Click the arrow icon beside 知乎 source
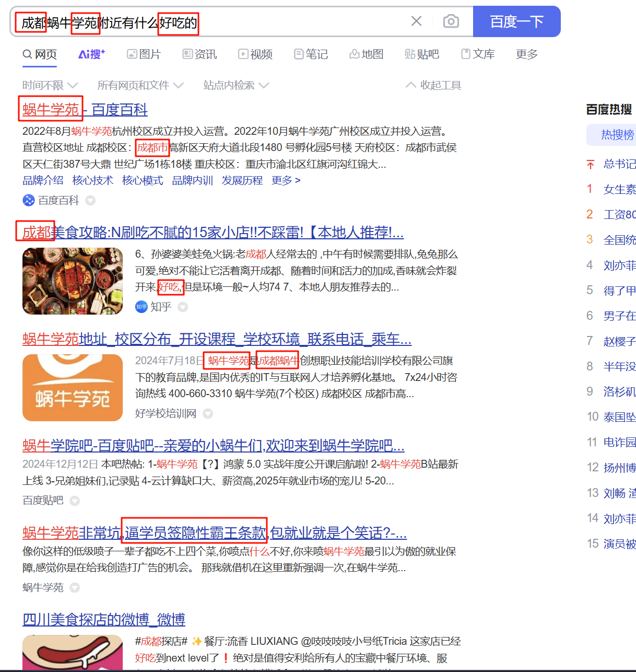Screen dimensions: 636x672 (x=183, y=307)
